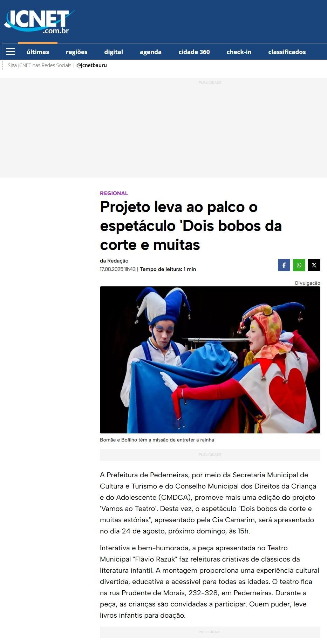The image size is (327, 644).
Task: Share article on X icon
Action: click(x=314, y=265)
